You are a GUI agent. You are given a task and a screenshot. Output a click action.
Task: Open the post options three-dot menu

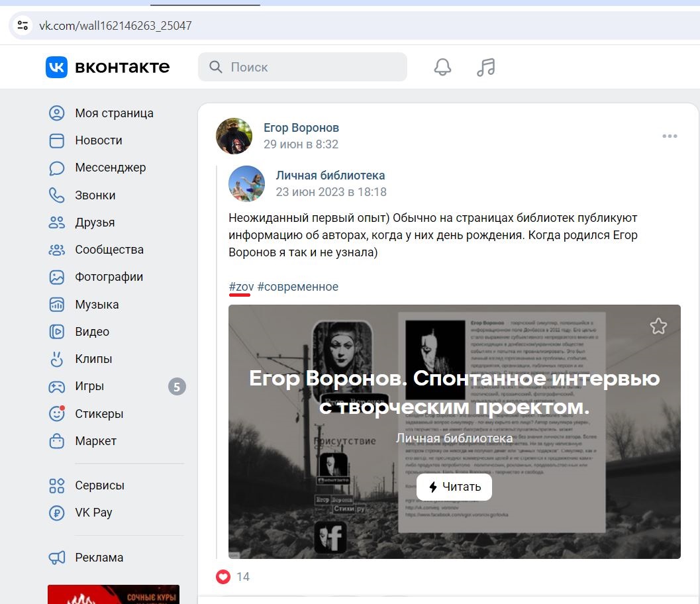[670, 136]
